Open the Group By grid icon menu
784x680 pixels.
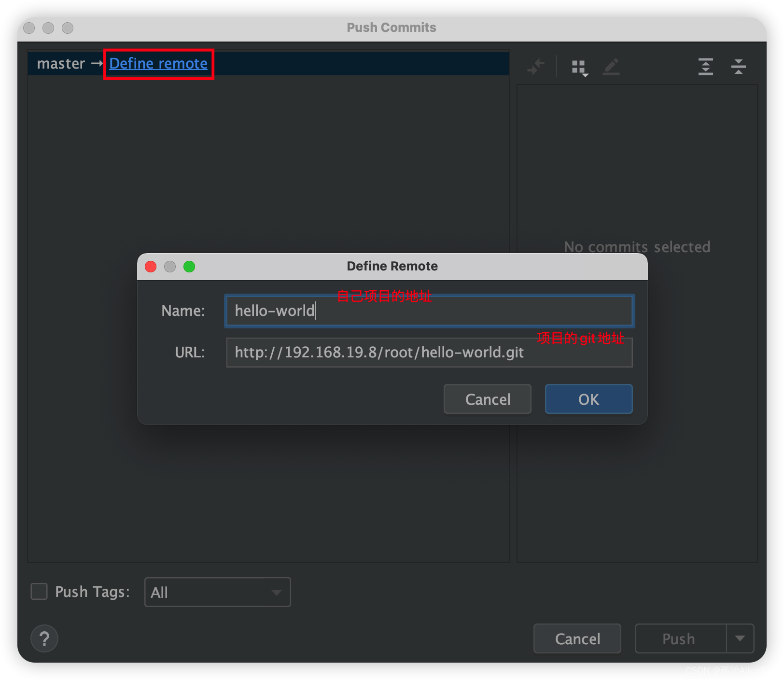(x=579, y=68)
